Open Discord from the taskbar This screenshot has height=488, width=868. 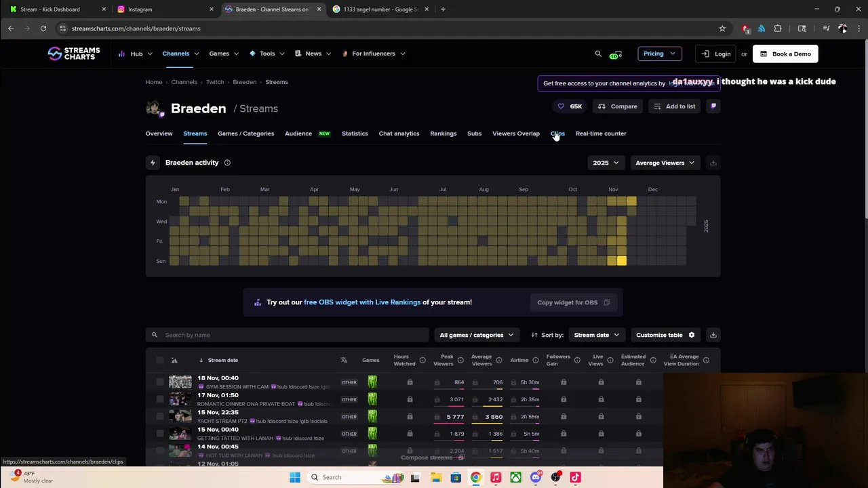click(x=536, y=477)
